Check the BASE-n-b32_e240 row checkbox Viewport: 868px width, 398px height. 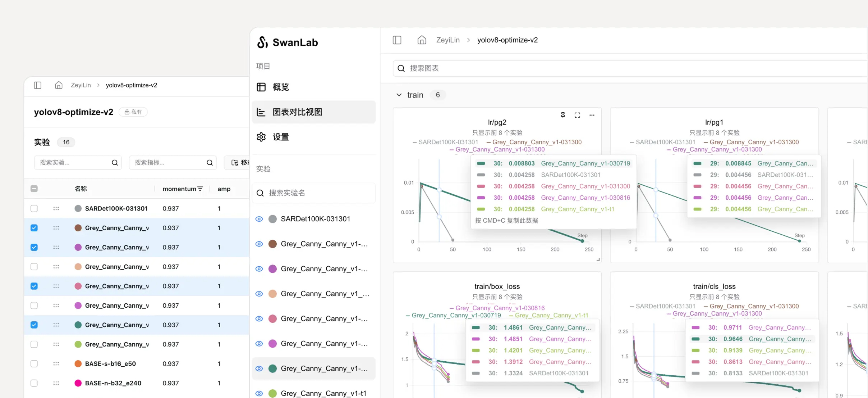(x=34, y=383)
